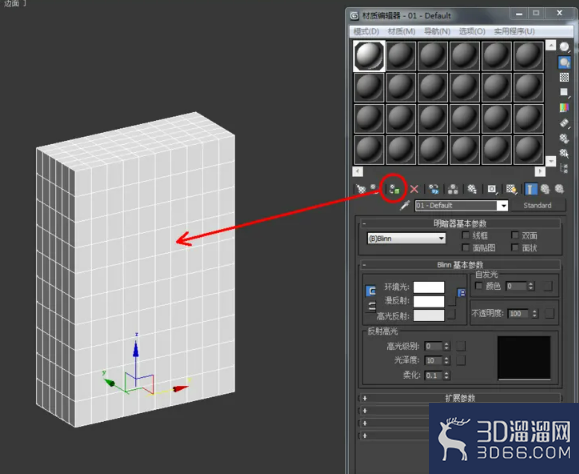Screen dimensions: 579x474
Task: Click the 自发光 map button
Action: click(547, 286)
